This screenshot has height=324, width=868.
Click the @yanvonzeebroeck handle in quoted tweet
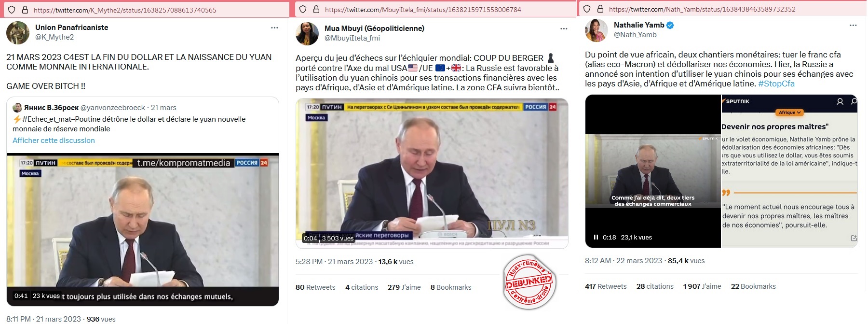(x=113, y=108)
